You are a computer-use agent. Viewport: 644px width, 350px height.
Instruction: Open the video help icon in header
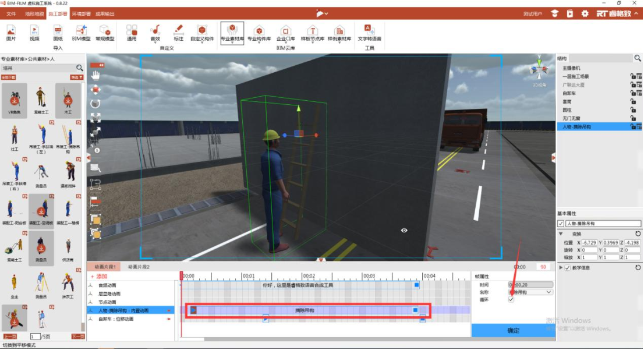tap(569, 13)
